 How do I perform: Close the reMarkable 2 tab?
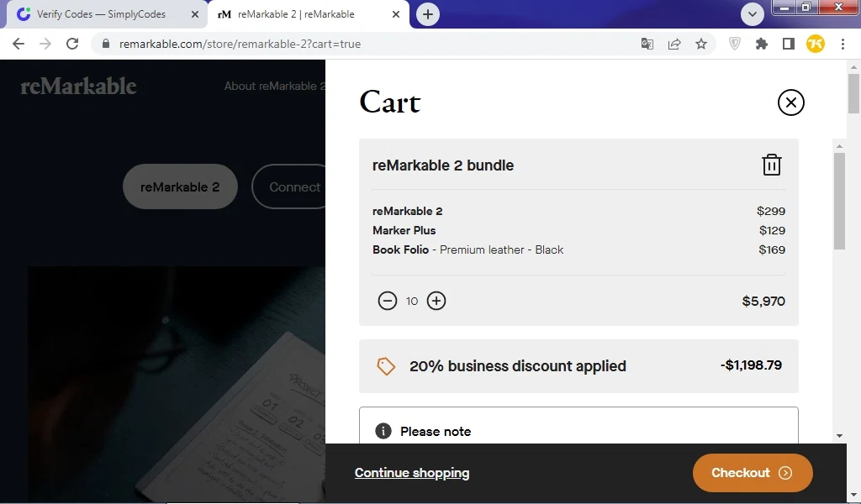click(396, 14)
